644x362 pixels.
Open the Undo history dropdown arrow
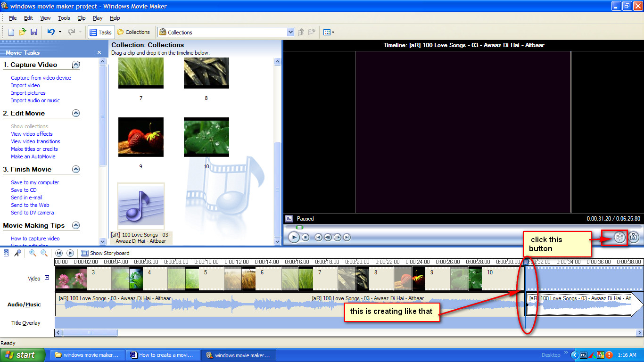[x=60, y=32]
